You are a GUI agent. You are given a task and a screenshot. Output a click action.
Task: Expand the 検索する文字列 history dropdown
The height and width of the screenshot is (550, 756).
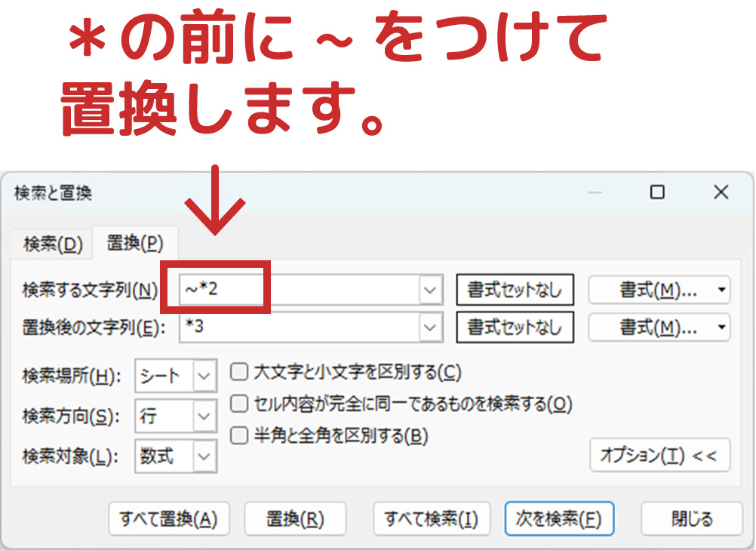[430, 290]
